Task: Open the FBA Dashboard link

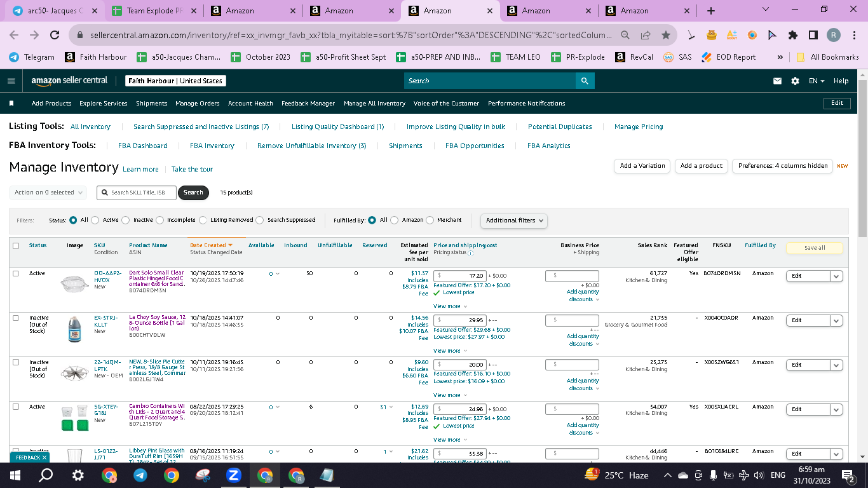Action: coord(143,146)
